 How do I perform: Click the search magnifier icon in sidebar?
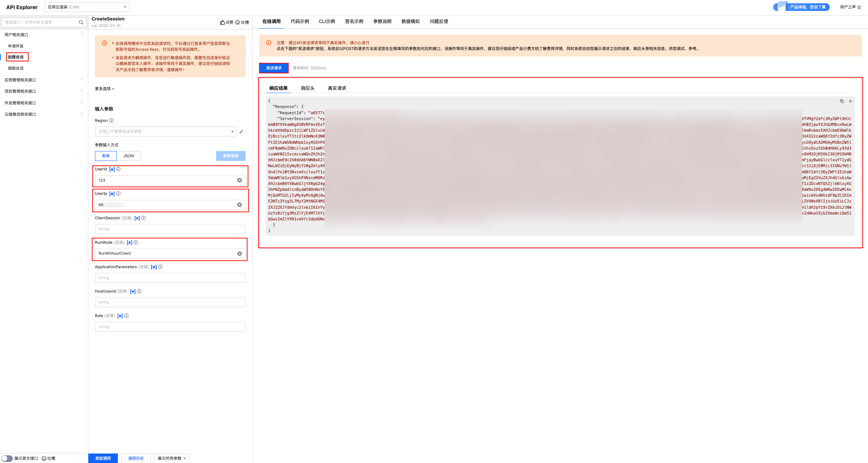[x=81, y=22]
